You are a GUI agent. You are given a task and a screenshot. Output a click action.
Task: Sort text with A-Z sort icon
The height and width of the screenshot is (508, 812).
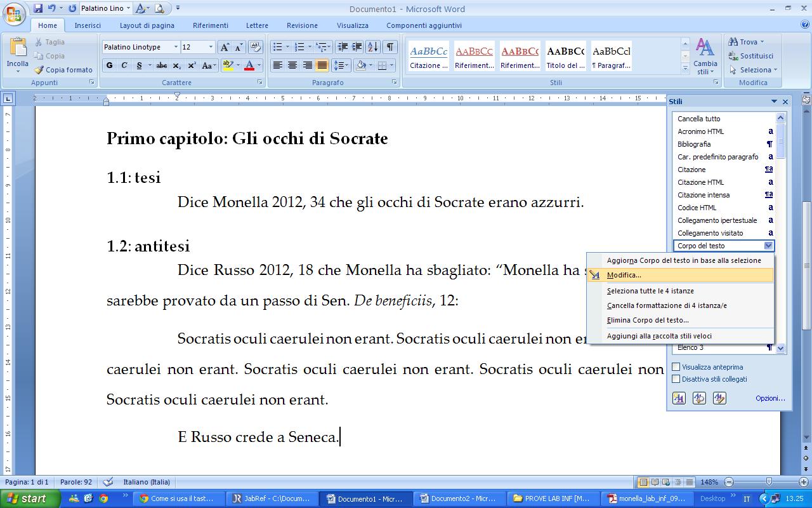pyautogui.click(x=373, y=47)
